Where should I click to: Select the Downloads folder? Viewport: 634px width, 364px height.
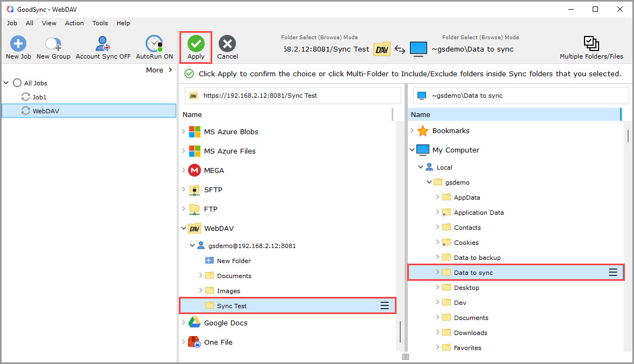pos(470,333)
